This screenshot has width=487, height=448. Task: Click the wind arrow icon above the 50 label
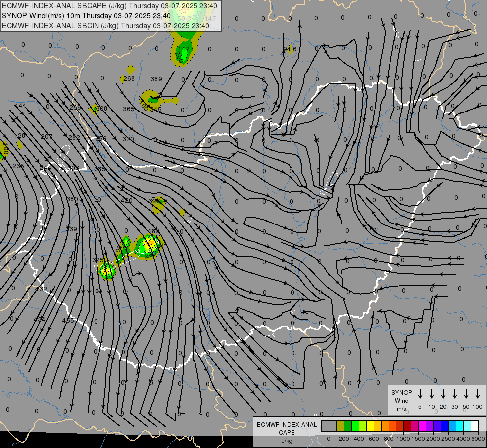click(466, 394)
